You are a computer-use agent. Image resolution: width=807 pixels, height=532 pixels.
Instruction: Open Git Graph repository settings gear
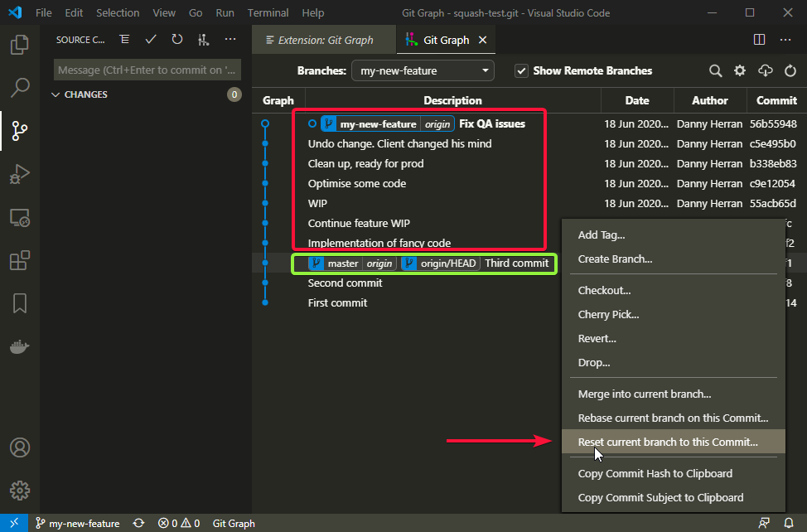pos(740,70)
